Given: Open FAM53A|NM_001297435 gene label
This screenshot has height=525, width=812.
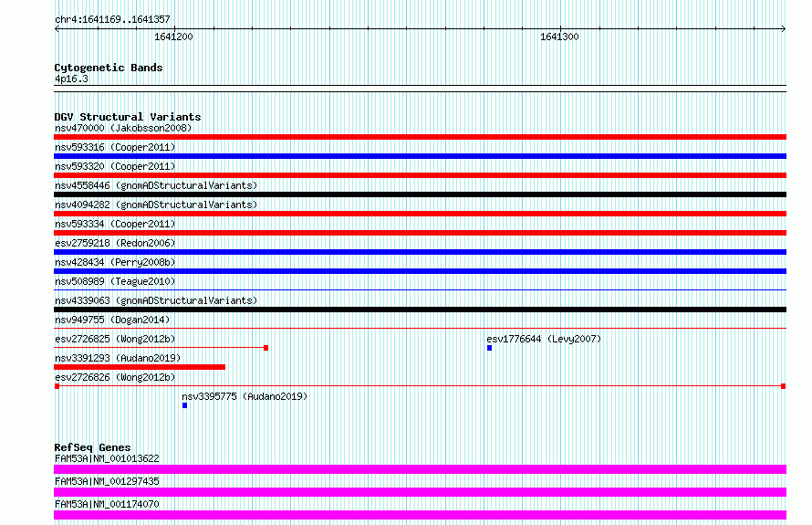Looking at the screenshot, I should pyautogui.click(x=107, y=481).
